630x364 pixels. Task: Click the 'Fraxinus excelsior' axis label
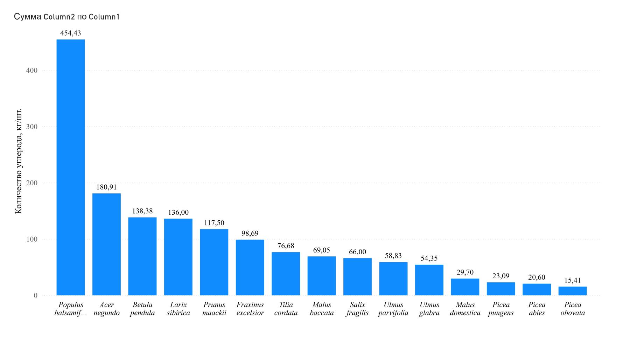click(250, 309)
